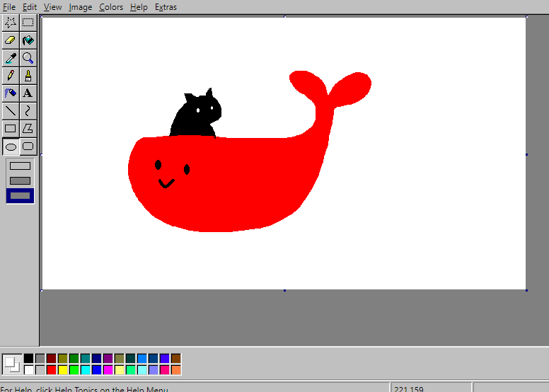This screenshot has height=392, width=549.
Task: Choose outline with fill shape style
Action: tap(20, 180)
